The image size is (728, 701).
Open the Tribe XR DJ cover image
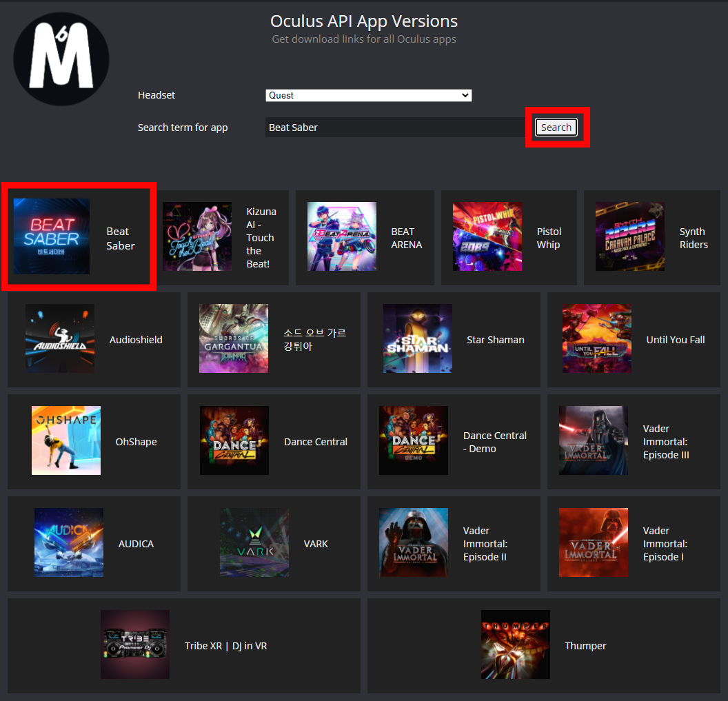pyautogui.click(x=135, y=645)
